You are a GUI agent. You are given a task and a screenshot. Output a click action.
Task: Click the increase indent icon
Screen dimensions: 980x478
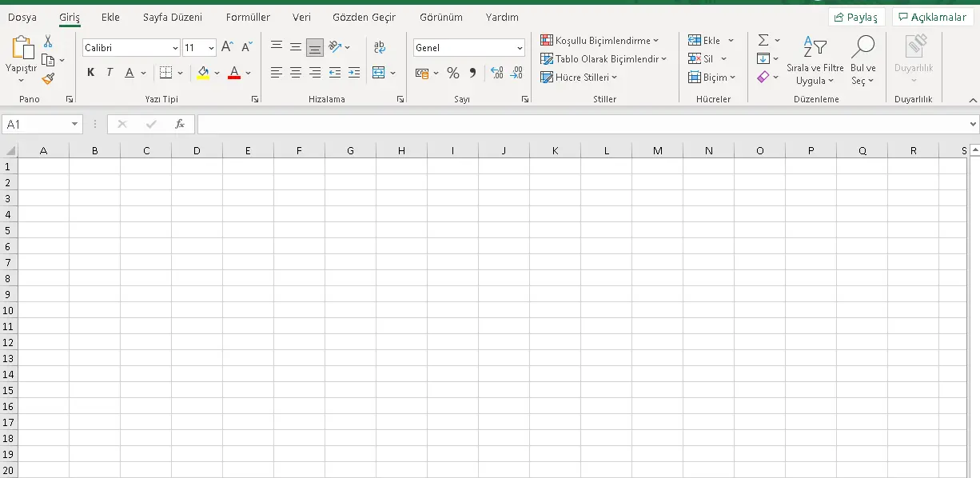(x=354, y=73)
